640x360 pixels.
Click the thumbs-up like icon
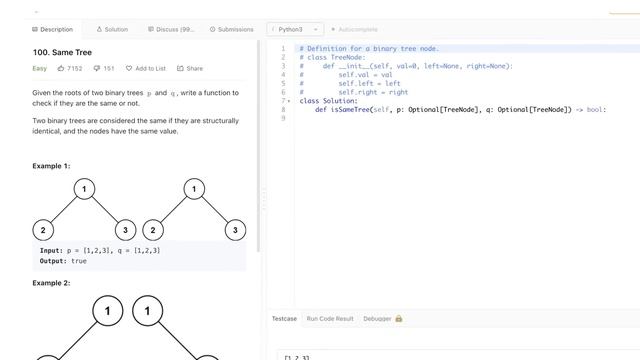tap(61, 68)
